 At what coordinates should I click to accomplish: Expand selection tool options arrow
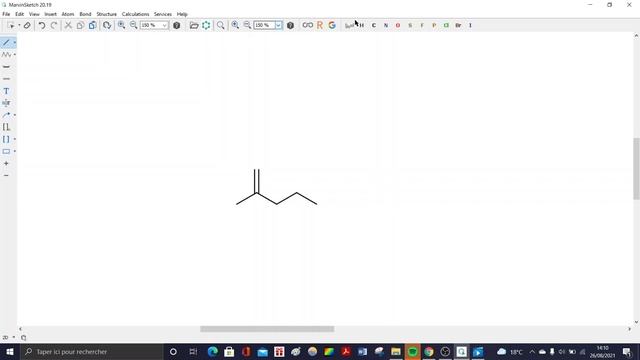19,25
